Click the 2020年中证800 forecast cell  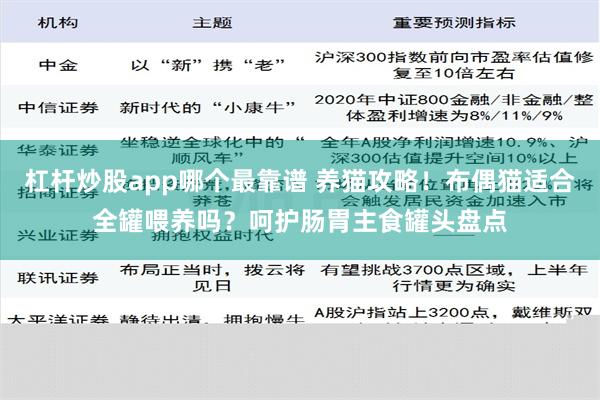(x=454, y=107)
